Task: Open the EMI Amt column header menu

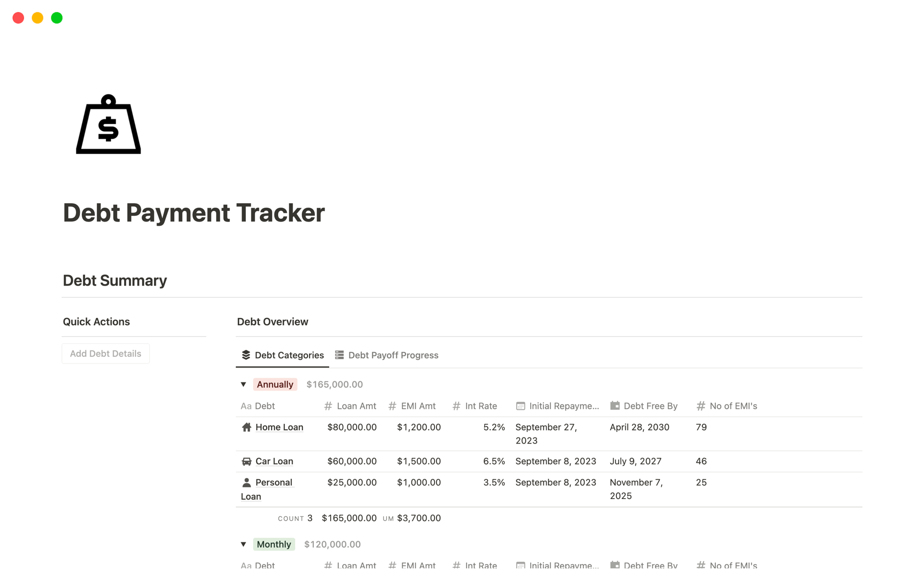Action: [x=418, y=406]
